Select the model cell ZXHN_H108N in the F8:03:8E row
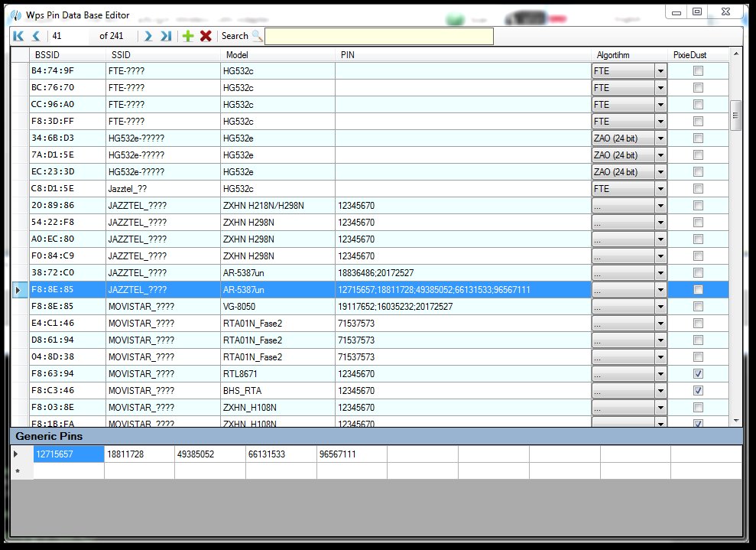This screenshot has height=550, width=756. tap(277, 407)
